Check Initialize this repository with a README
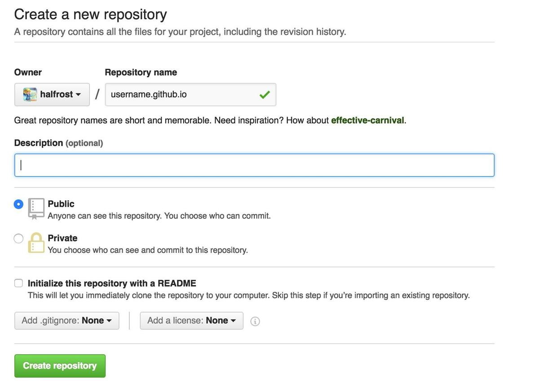The height and width of the screenshot is (392, 557). point(18,283)
